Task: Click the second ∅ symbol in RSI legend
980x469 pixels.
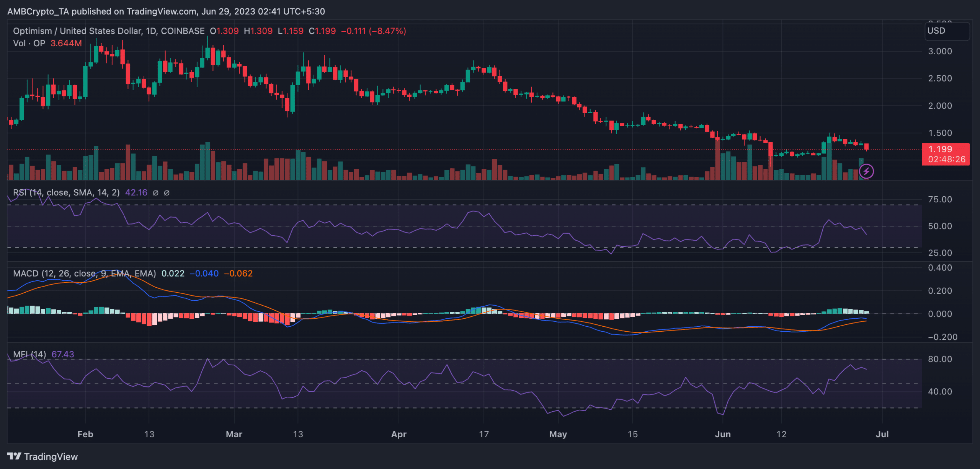Action: click(167, 193)
